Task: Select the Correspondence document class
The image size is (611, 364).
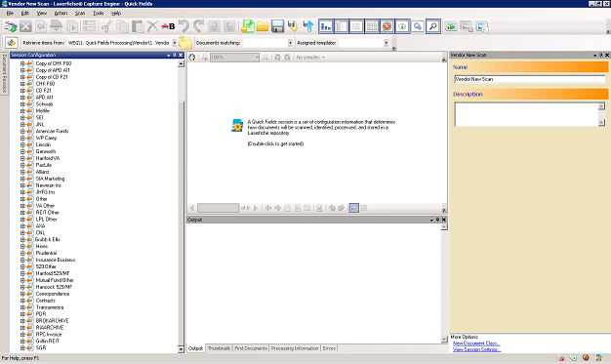Action: 53,294
